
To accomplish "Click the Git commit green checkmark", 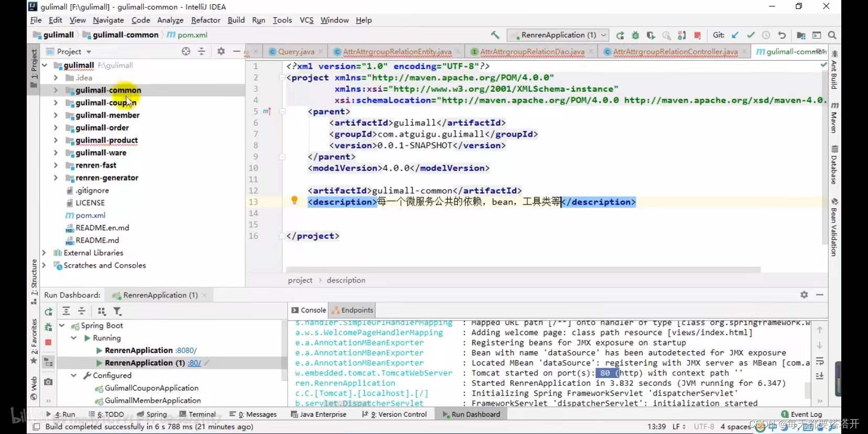I will click(x=751, y=35).
